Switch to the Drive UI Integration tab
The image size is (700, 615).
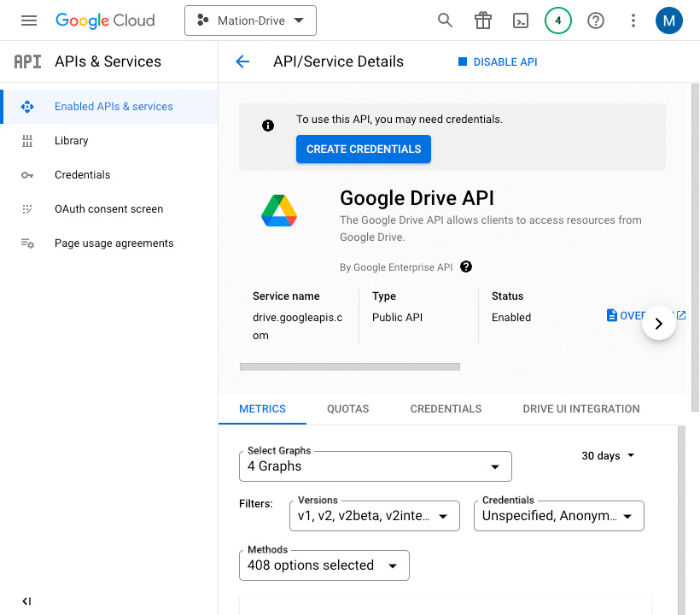tap(580, 408)
